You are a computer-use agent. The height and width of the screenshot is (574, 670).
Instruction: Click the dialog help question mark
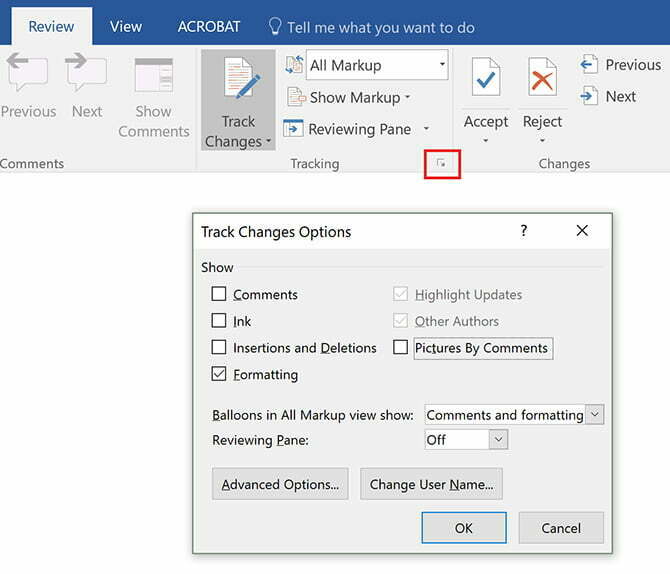click(x=524, y=231)
